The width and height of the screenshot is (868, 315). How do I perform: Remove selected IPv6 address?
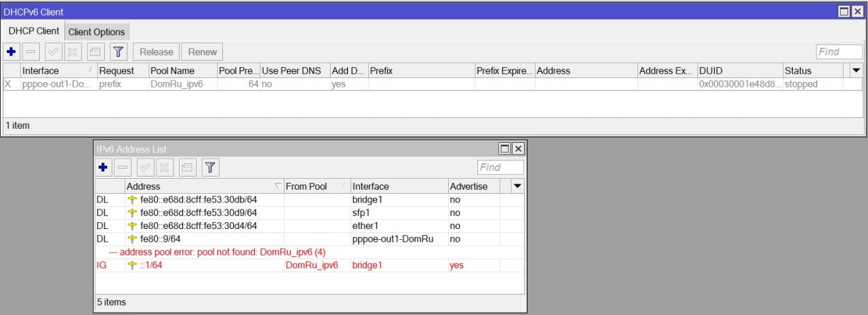pos(123,167)
